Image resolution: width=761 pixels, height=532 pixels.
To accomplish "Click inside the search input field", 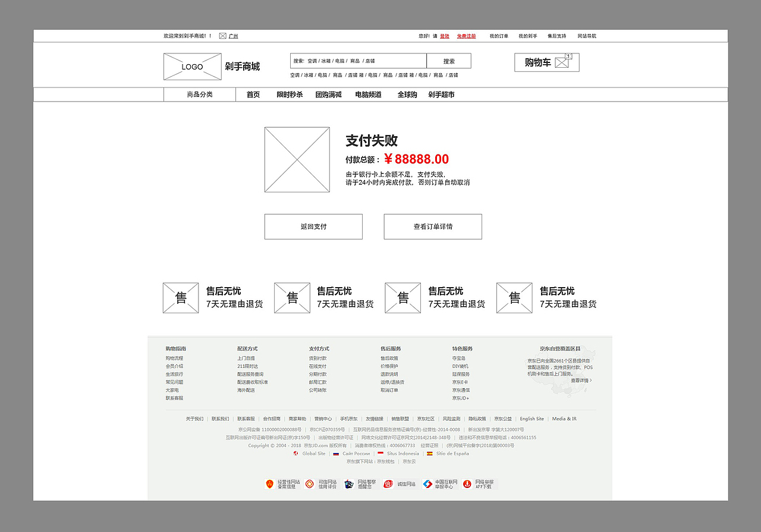I will point(357,61).
